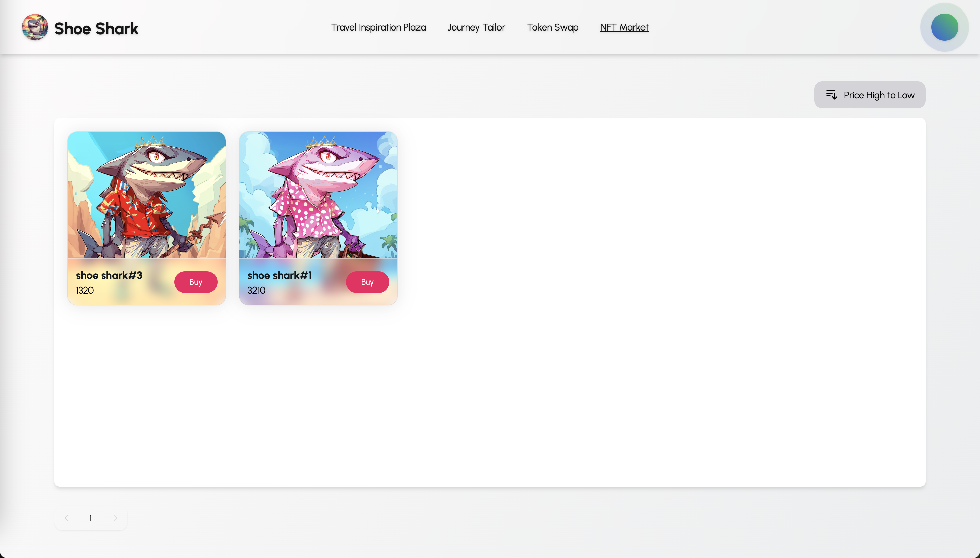Screen dimensions: 980x558
Task: Go to the previous page with the left chevron
Action: click(x=67, y=518)
